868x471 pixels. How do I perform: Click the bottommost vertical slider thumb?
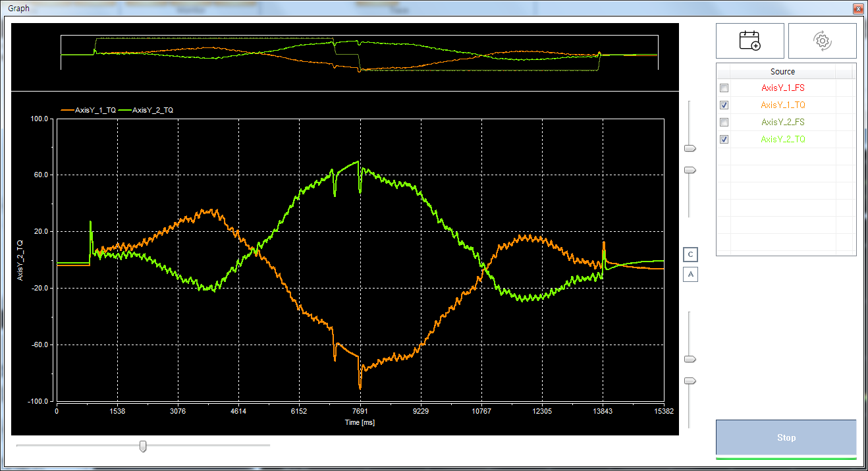(x=690, y=381)
